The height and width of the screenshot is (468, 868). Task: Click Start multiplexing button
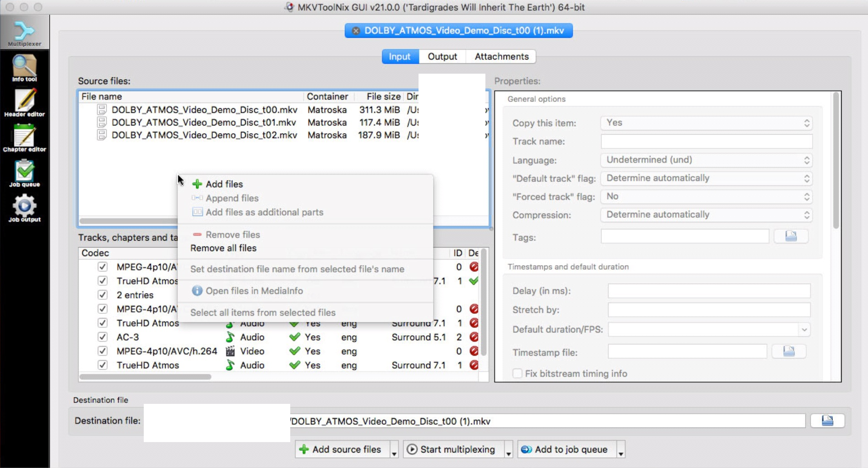[453, 450]
